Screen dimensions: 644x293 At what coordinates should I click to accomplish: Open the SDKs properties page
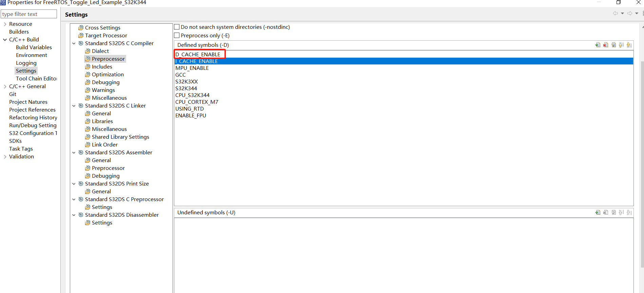15,141
